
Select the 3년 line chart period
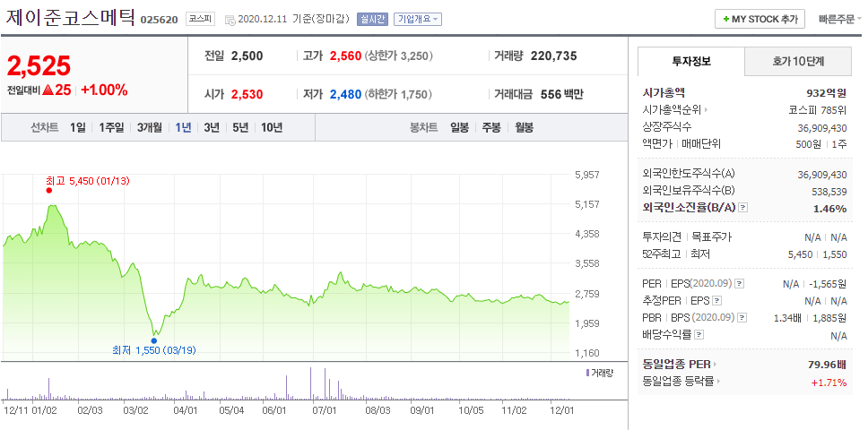[212, 128]
